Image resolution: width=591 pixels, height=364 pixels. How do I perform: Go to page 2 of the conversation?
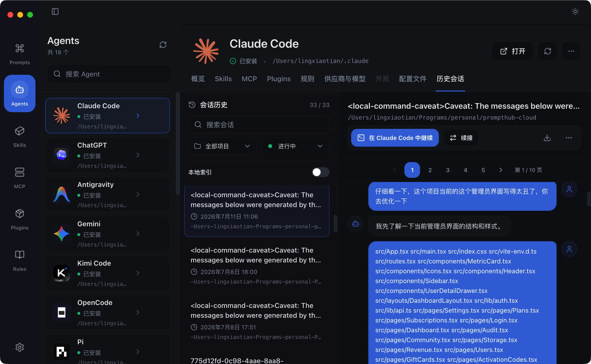[x=430, y=170]
